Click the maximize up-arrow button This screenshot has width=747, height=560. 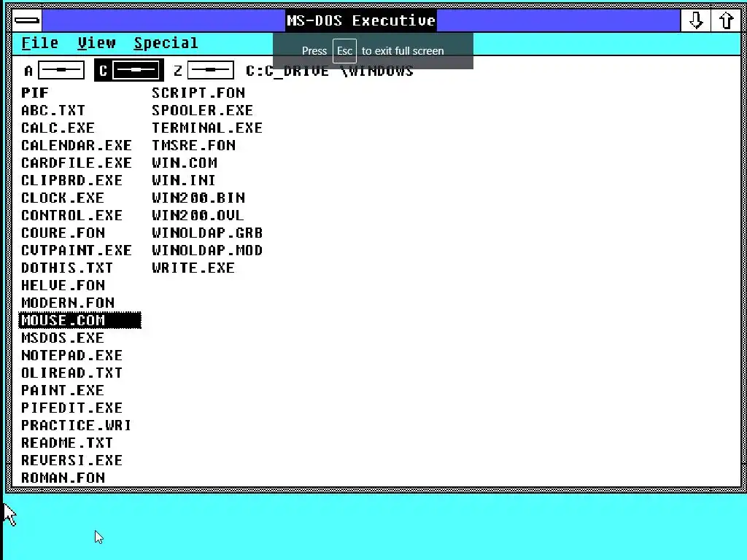(726, 20)
